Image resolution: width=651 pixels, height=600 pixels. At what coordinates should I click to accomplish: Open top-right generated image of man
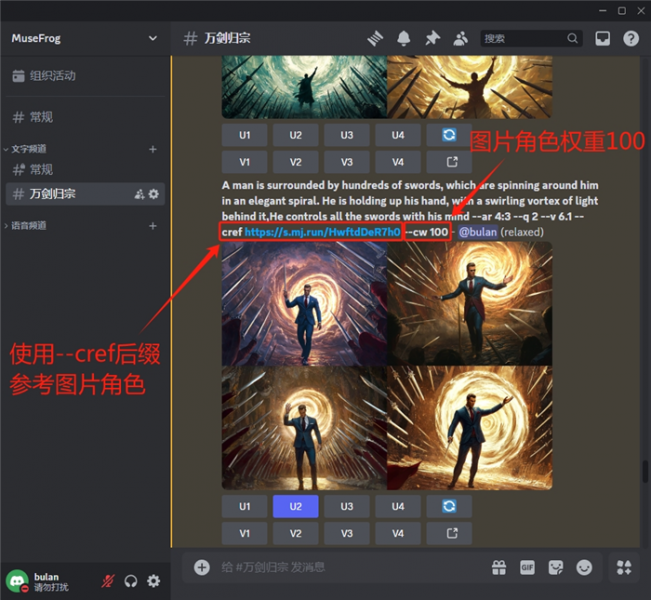[470, 304]
